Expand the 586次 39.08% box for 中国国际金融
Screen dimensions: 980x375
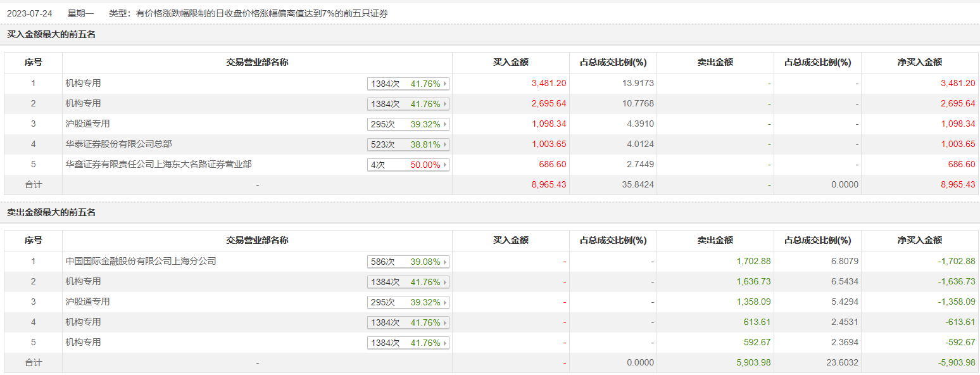pos(408,262)
